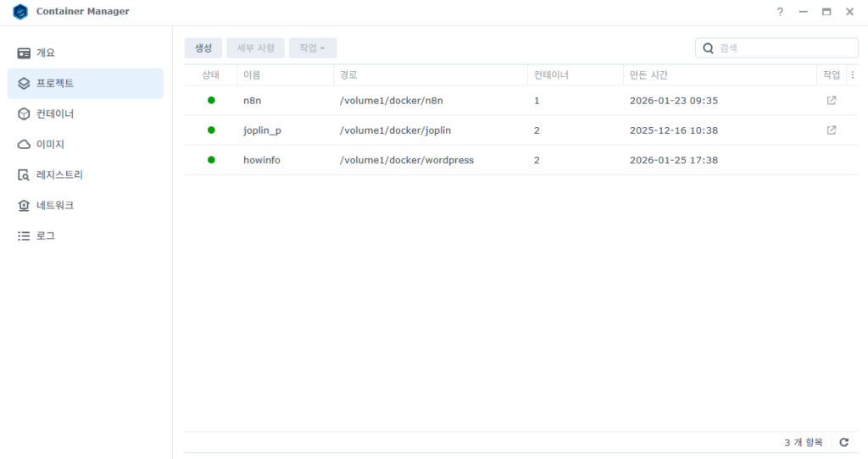Refresh the project list
868x459 pixels.
click(843, 442)
